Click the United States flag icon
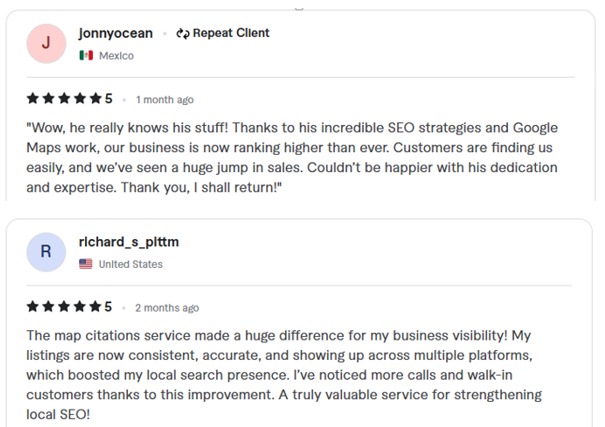The height and width of the screenshot is (427, 605). coord(86,264)
